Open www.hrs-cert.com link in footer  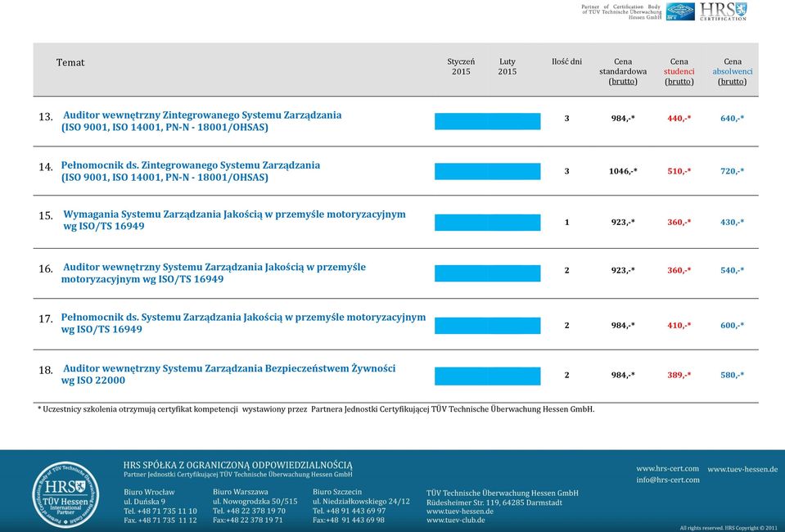point(667,468)
